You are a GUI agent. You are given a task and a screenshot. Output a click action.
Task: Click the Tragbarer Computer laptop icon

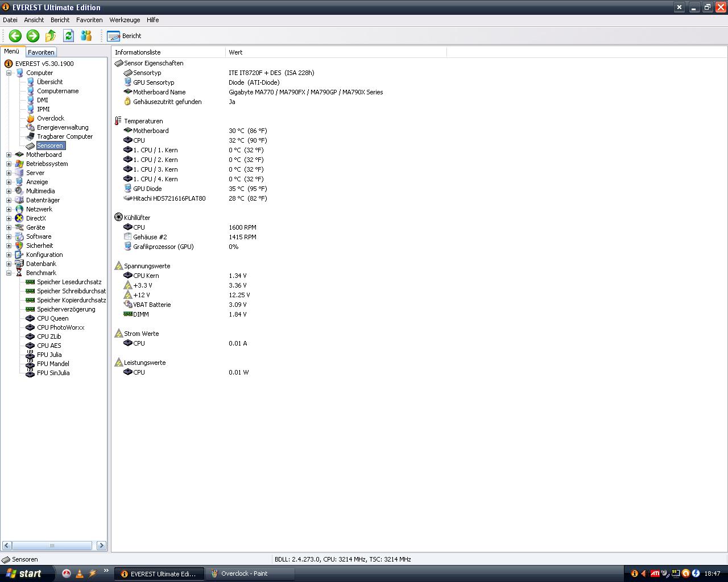coord(30,136)
